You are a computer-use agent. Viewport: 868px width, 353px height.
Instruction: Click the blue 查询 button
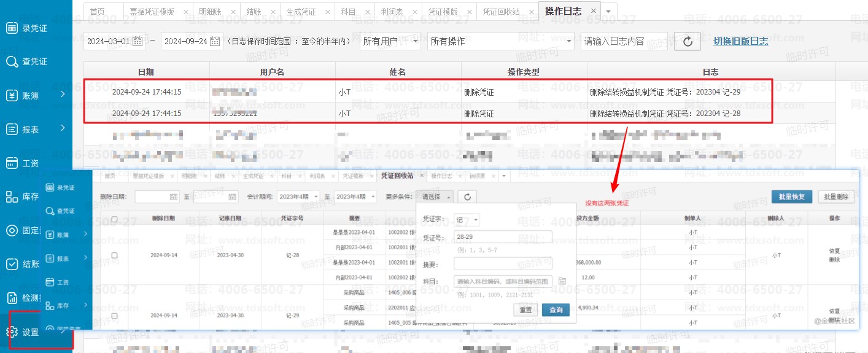pyautogui.click(x=556, y=309)
